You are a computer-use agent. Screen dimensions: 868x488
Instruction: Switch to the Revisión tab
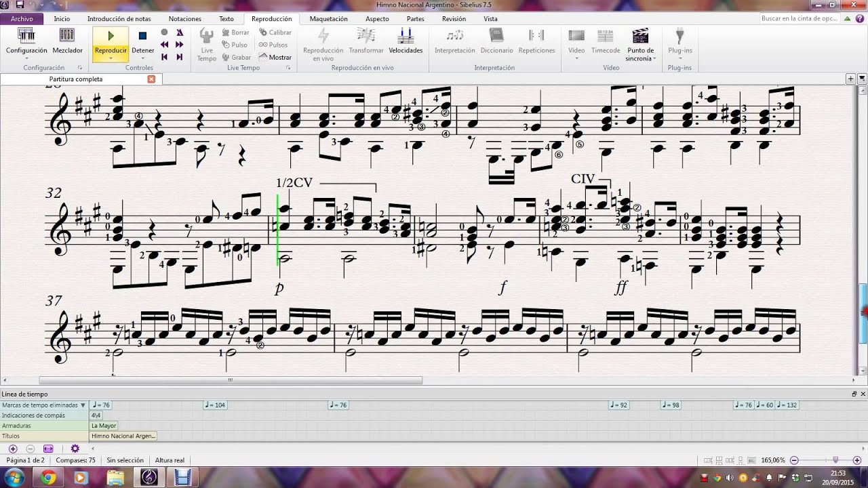tap(454, 19)
